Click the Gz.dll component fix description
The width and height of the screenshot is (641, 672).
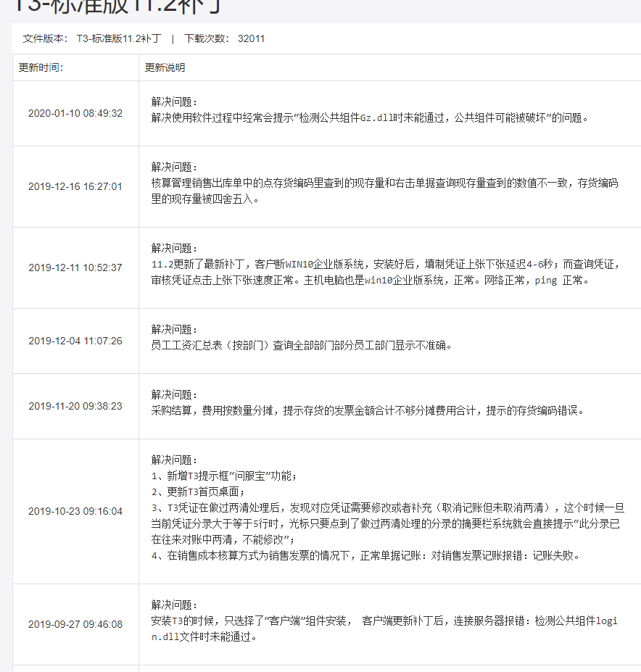(370, 117)
